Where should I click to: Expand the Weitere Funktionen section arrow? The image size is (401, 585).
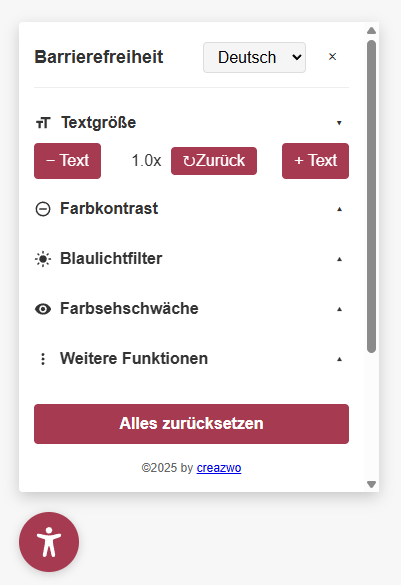(x=339, y=359)
